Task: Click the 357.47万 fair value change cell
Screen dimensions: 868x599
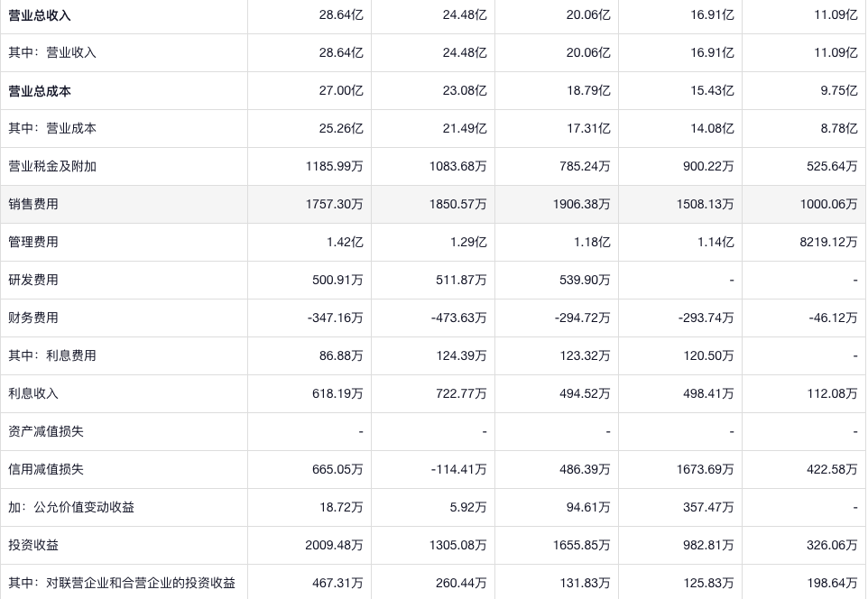Action: click(x=708, y=508)
